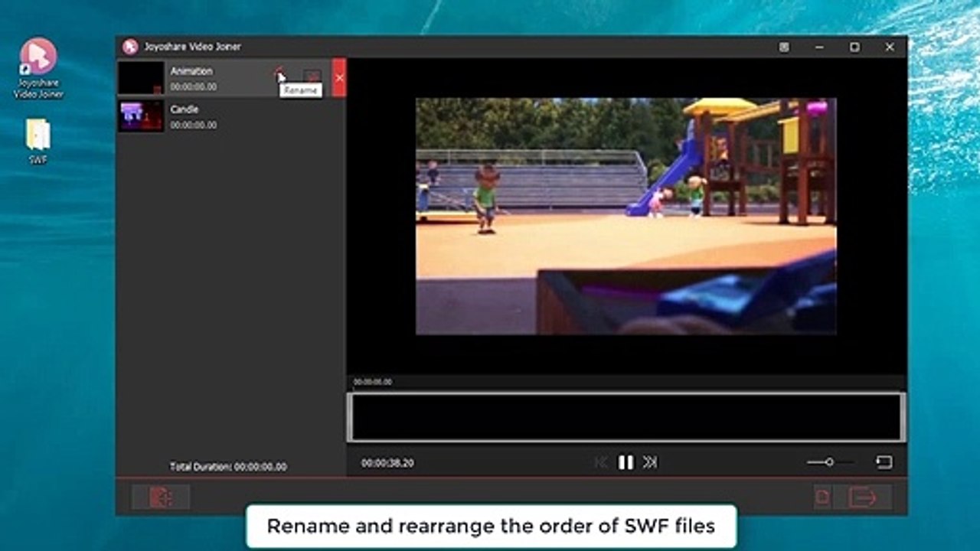Open Joyoshare Video Joiner desktop shortcut

tap(38, 69)
